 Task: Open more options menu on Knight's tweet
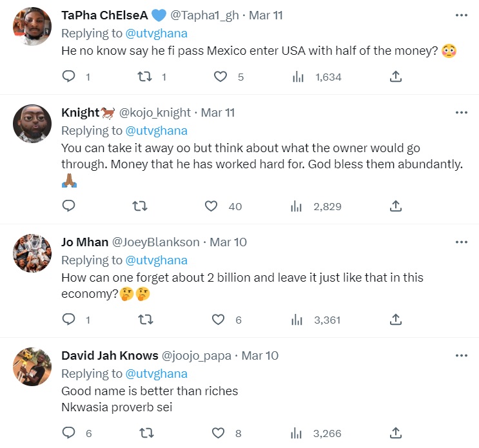[x=461, y=112]
